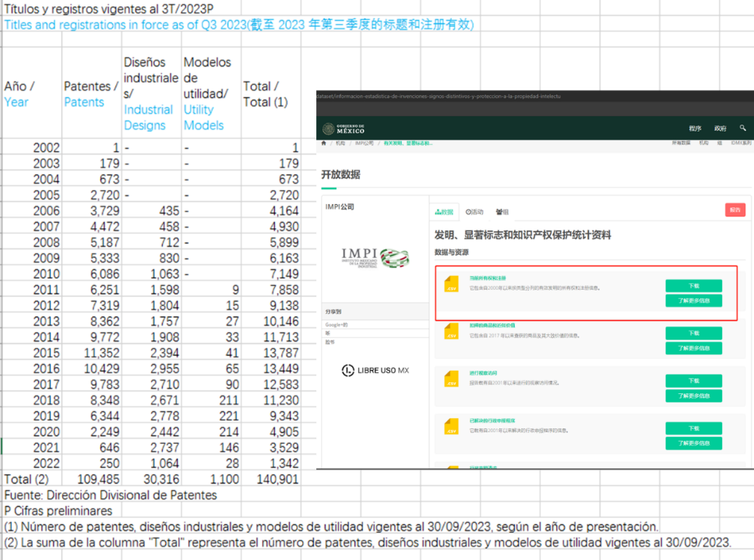Download the 当前所有权和注册 CSV with 下载
The image size is (754, 560).
pos(693,286)
